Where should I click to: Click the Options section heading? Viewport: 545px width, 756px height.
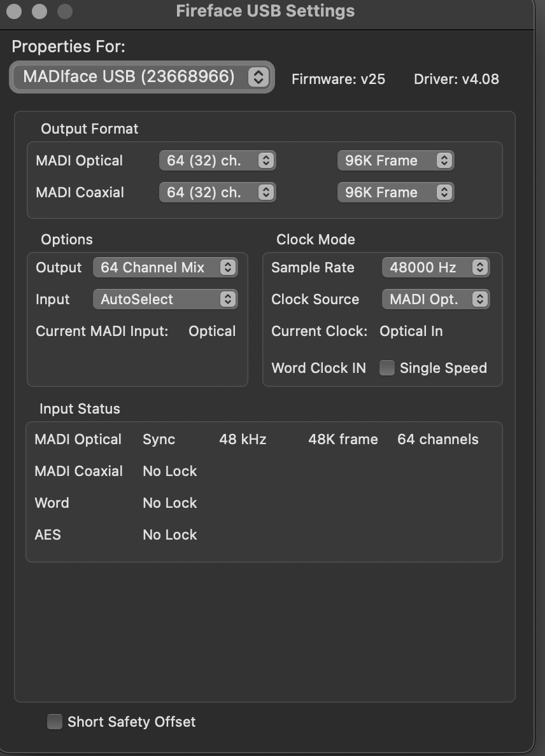67,240
